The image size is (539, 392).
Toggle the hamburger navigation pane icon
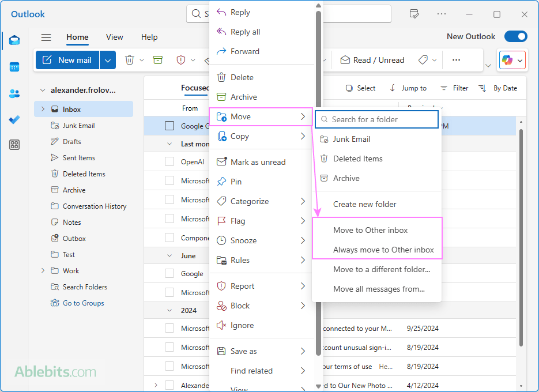click(x=46, y=37)
